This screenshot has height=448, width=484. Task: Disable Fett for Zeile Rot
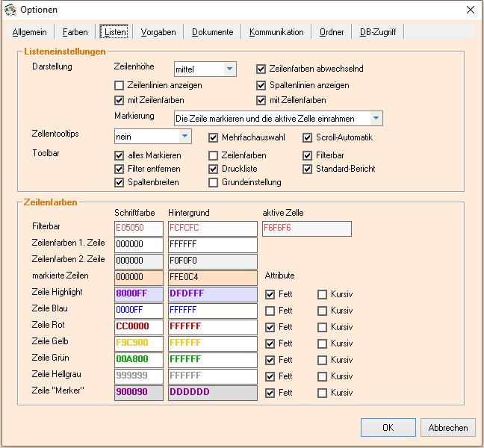(x=270, y=327)
